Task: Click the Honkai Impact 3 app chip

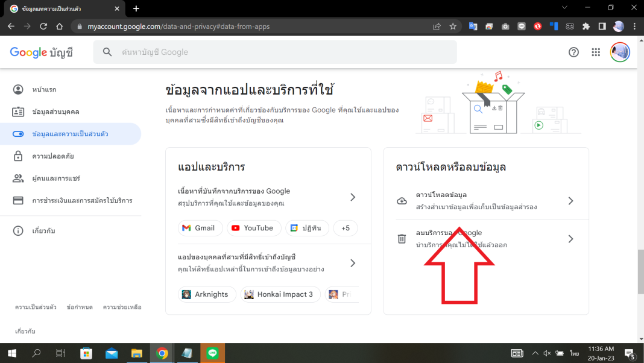Action: [280, 294]
